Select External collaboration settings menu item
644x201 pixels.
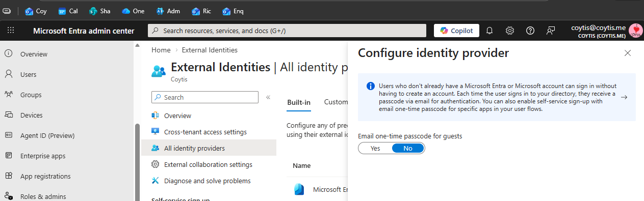coord(209,164)
